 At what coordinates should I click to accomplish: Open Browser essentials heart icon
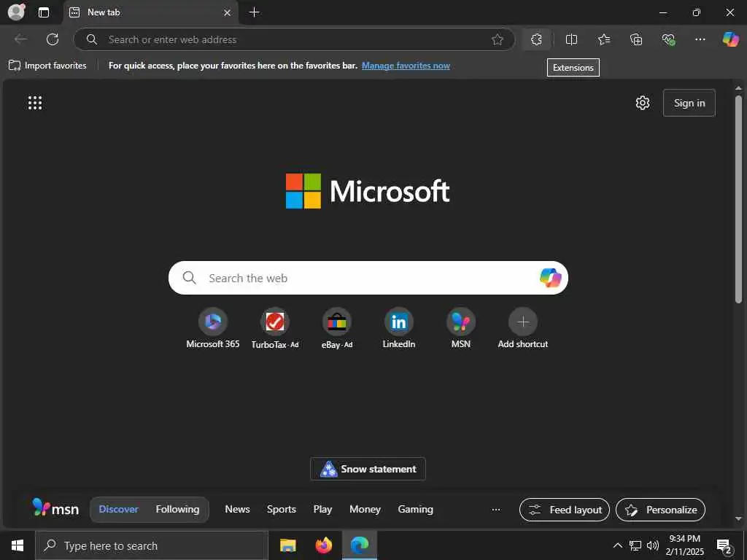668,39
